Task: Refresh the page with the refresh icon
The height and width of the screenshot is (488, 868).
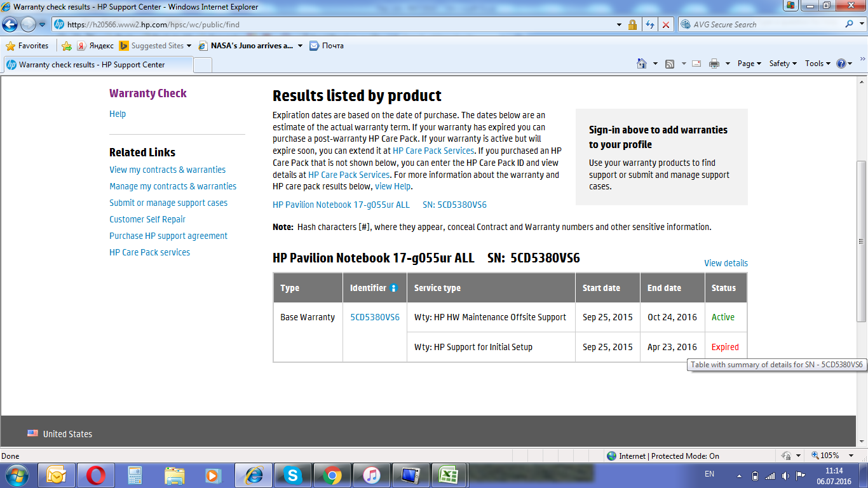Action: [649, 25]
